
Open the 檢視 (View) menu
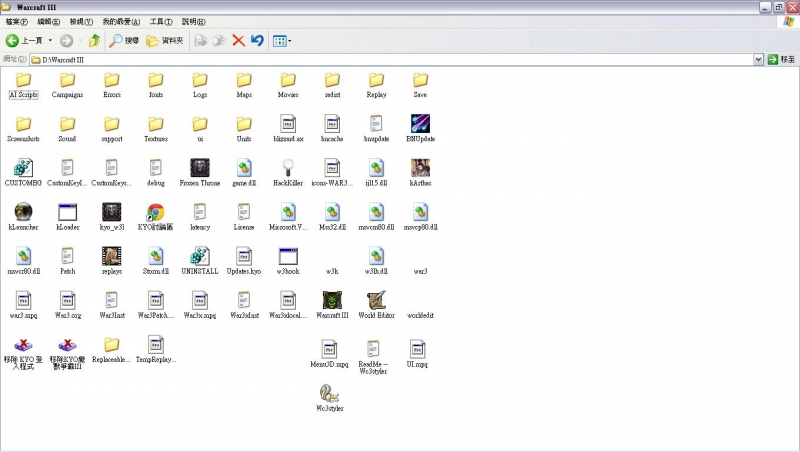82,21
